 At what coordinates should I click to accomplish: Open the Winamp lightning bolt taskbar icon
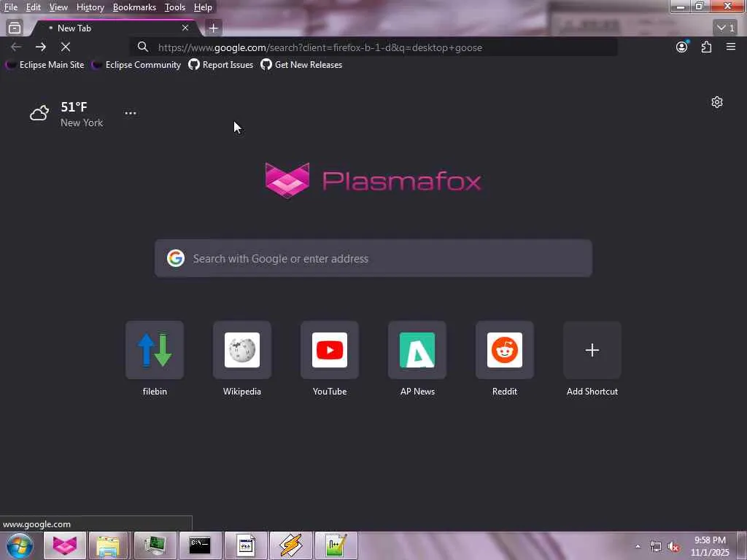coord(291,545)
